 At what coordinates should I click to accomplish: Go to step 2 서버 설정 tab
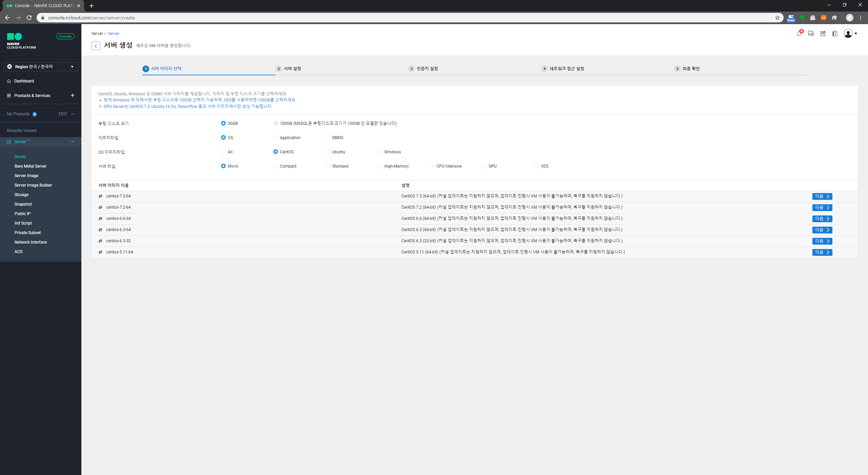(x=292, y=69)
